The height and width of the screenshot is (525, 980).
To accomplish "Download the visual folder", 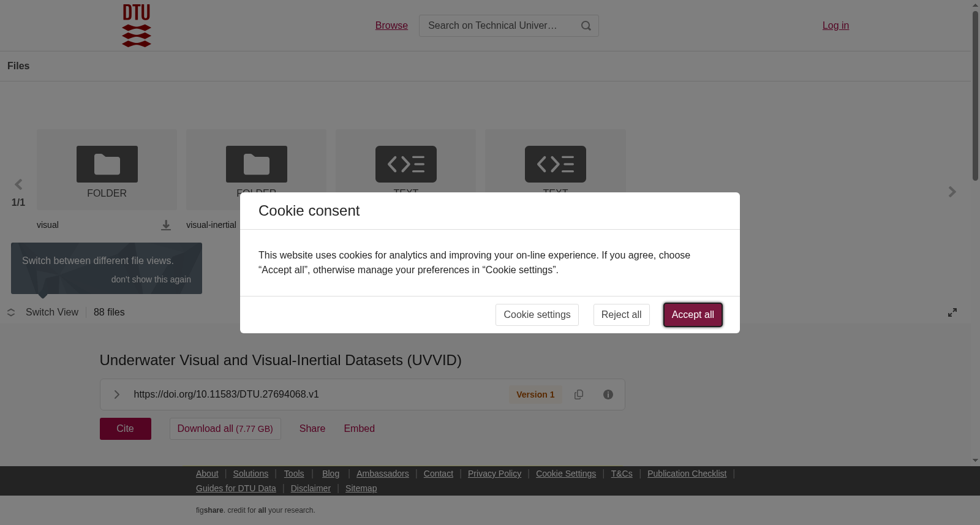I will click(166, 225).
